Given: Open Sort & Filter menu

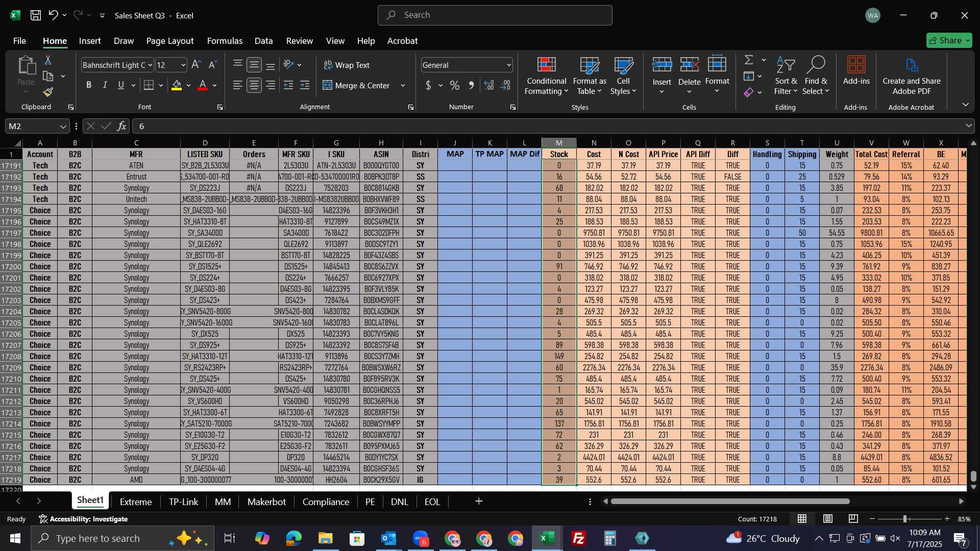Looking at the screenshot, I should point(786,76).
